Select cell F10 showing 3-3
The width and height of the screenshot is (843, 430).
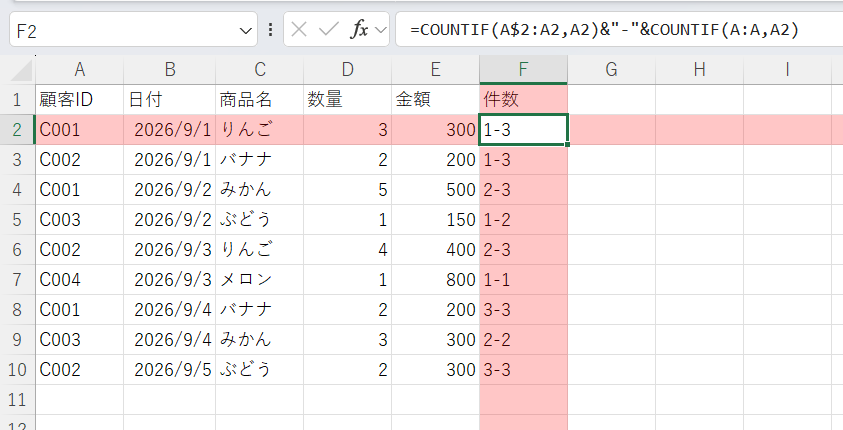523,369
